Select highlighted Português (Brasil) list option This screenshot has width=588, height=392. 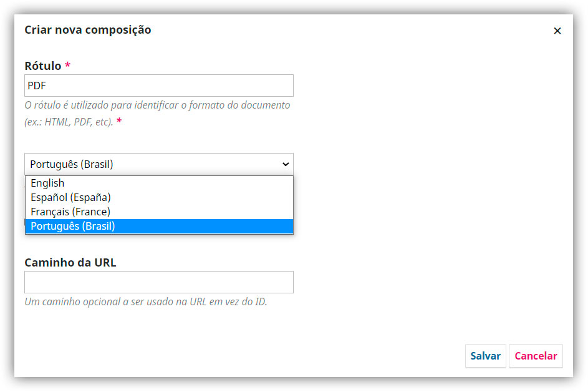(159, 226)
